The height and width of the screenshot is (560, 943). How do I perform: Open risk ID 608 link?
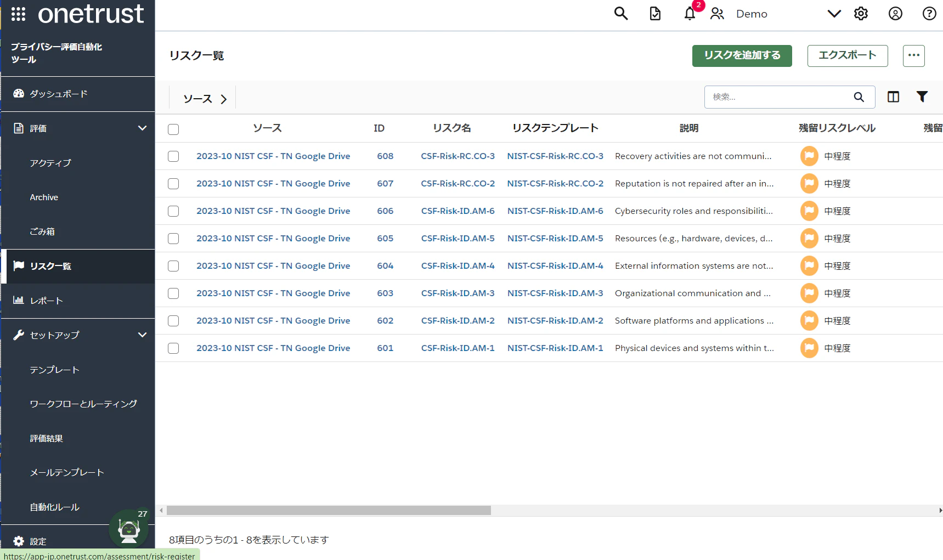[x=385, y=156]
